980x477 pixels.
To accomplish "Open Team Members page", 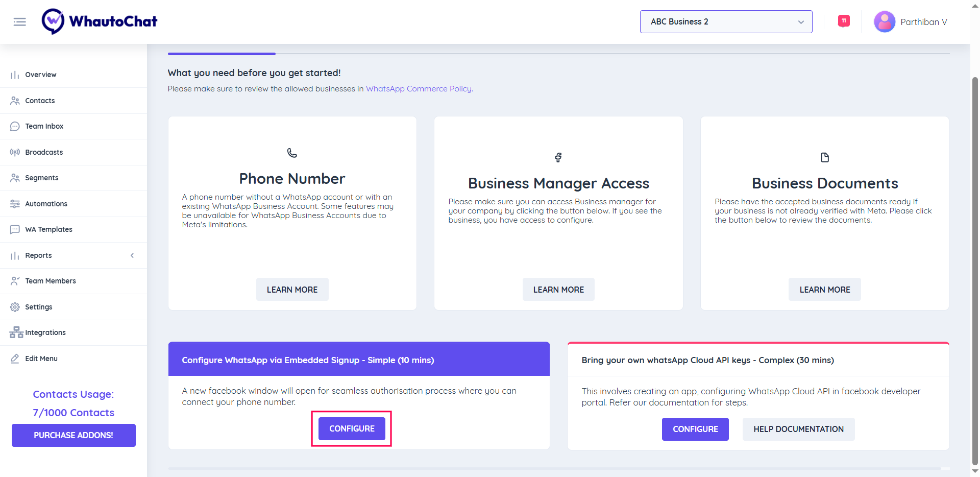I will 73,281.
